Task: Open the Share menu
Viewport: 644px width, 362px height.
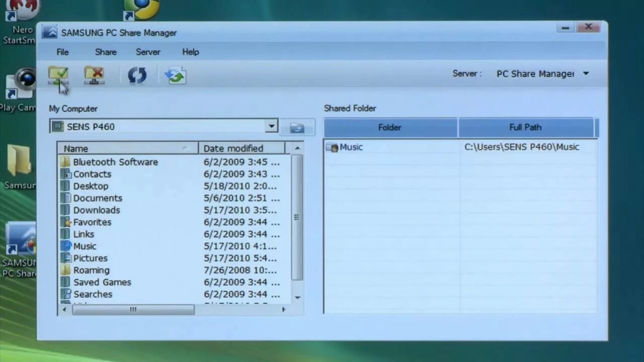Action: pos(106,52)
